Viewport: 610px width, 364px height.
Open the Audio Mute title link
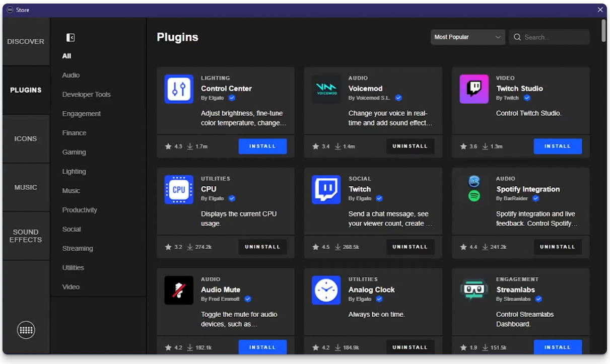click(221, 290)
